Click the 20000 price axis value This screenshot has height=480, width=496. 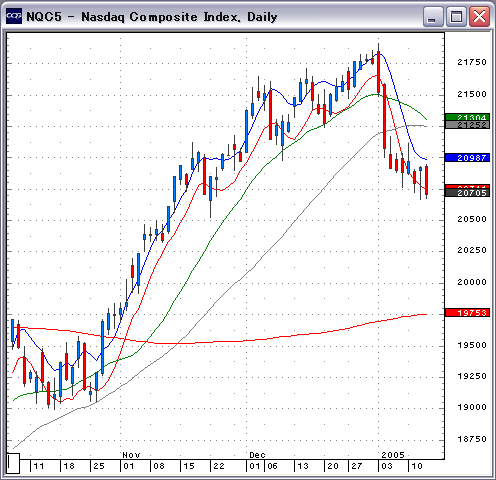472,282
